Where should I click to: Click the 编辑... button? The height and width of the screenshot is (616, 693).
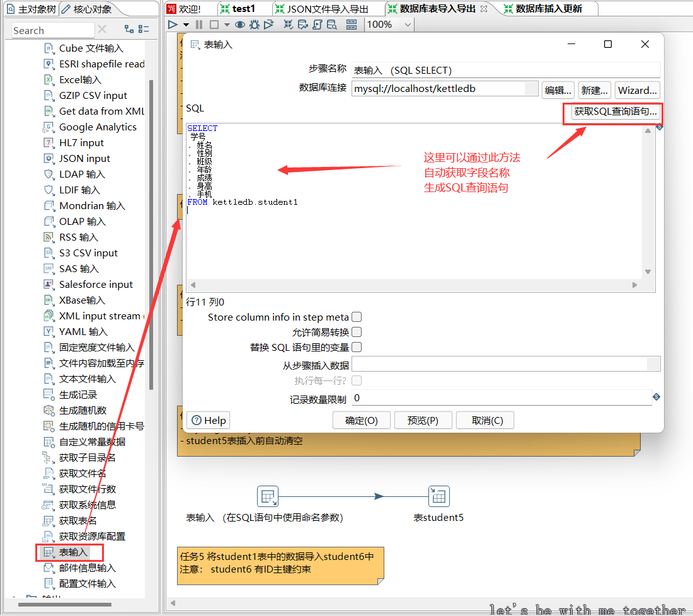558,90
